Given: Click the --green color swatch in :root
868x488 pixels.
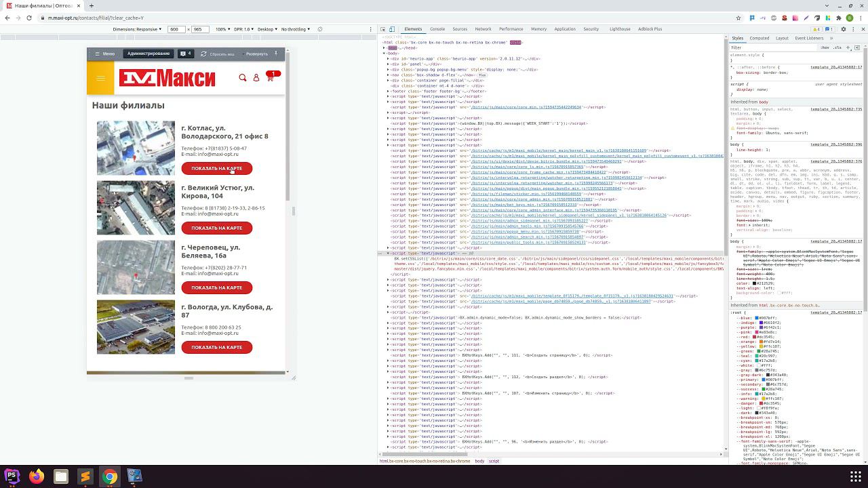Looking at the screenshot, I should [x=760, y=351].
